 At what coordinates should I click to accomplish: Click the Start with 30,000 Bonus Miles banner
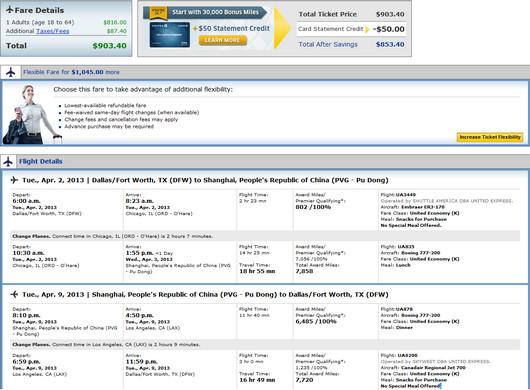click(205, 13)
